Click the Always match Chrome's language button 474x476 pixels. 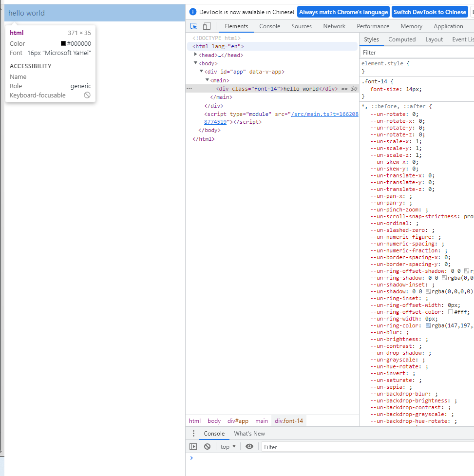point(343,12)
